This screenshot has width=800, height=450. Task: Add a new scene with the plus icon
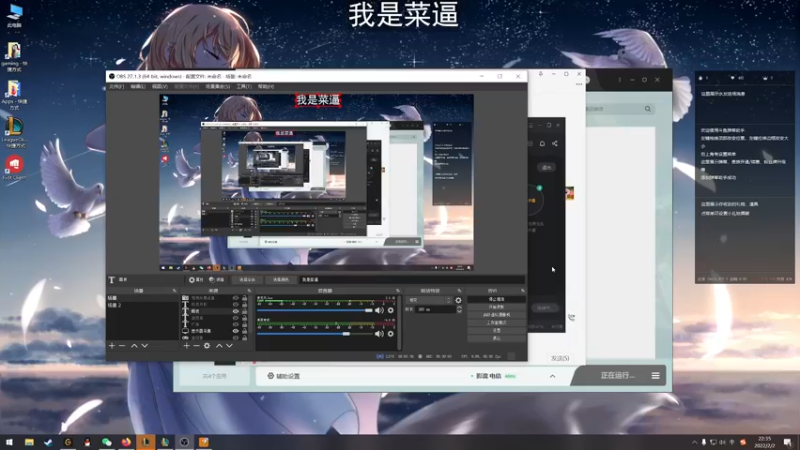(112, 346)
